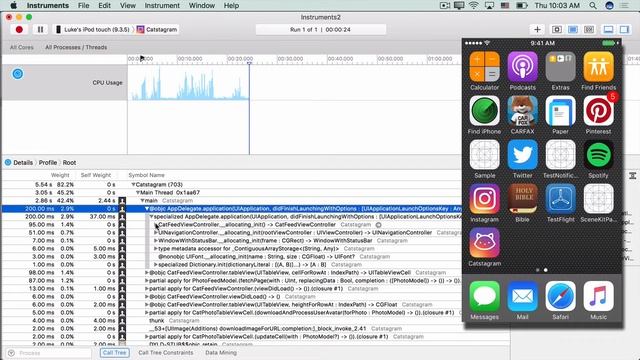Open the CARFAX app
This screenshot has width=640, height=360.
(x=522, y=111)
